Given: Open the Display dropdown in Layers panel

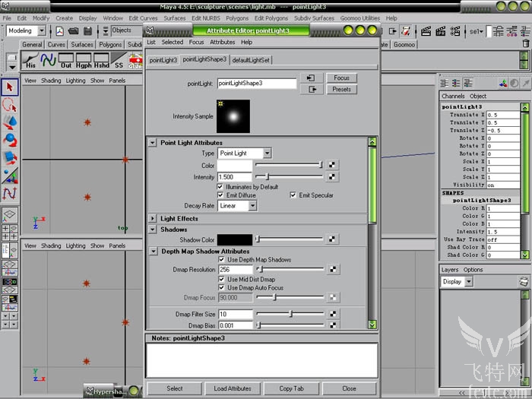Looking at the screenshot, I should (457, 282).
